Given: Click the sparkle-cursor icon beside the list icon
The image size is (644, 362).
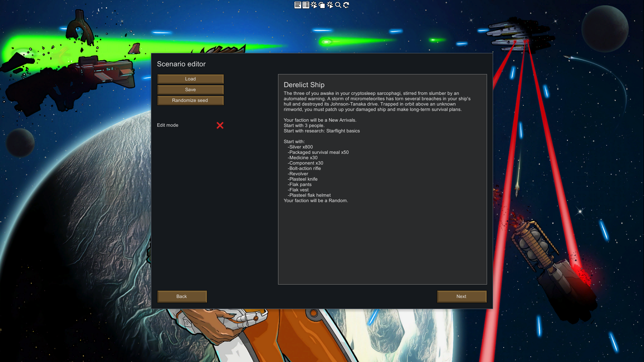Looking at the screenshot, I should point(314,5).
